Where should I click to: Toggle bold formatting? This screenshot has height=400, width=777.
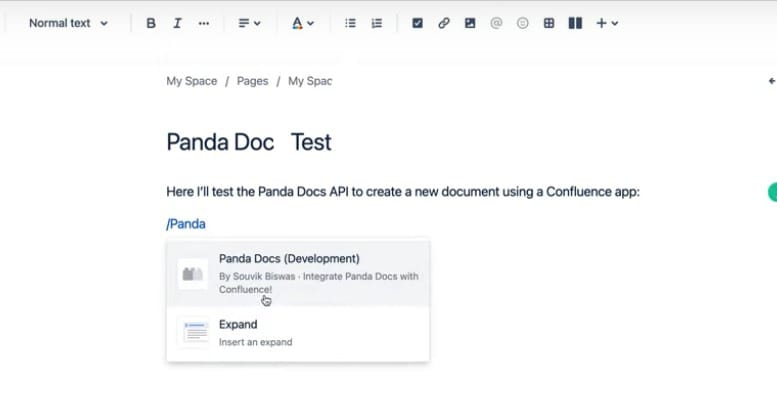tap(151, 23)
